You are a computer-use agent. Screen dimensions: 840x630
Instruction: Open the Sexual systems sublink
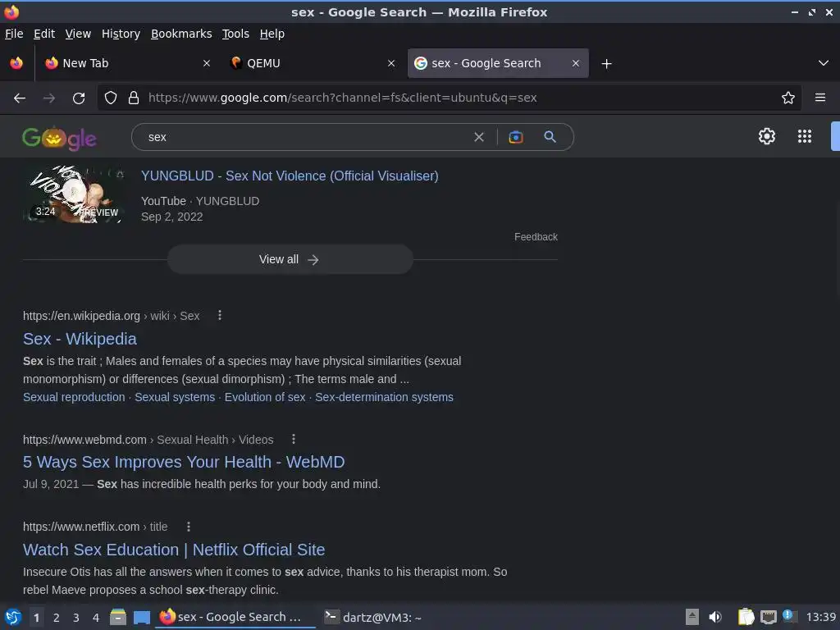(175, 397)
